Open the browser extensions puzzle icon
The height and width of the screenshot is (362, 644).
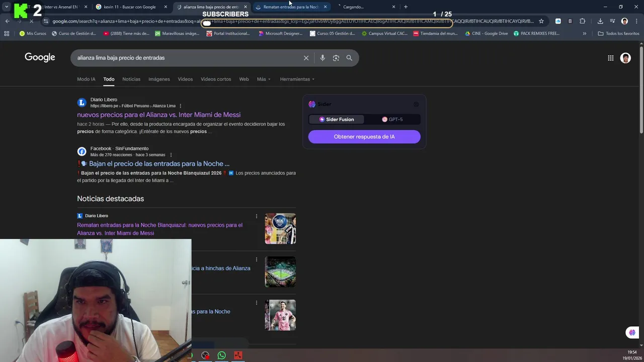pos(582,21)
